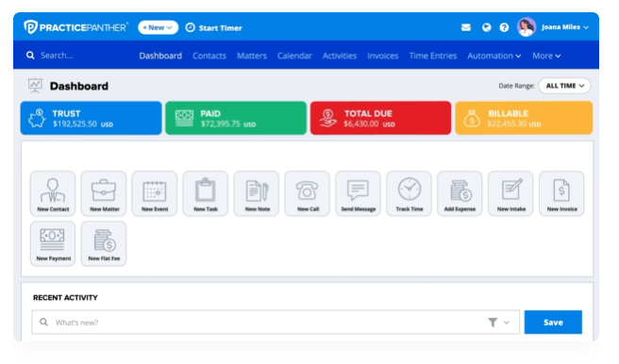This screenshot has height=364, width=619.
Task: Click the search magnifier icon in navigation bar
Action: click(x=30, y=56)
